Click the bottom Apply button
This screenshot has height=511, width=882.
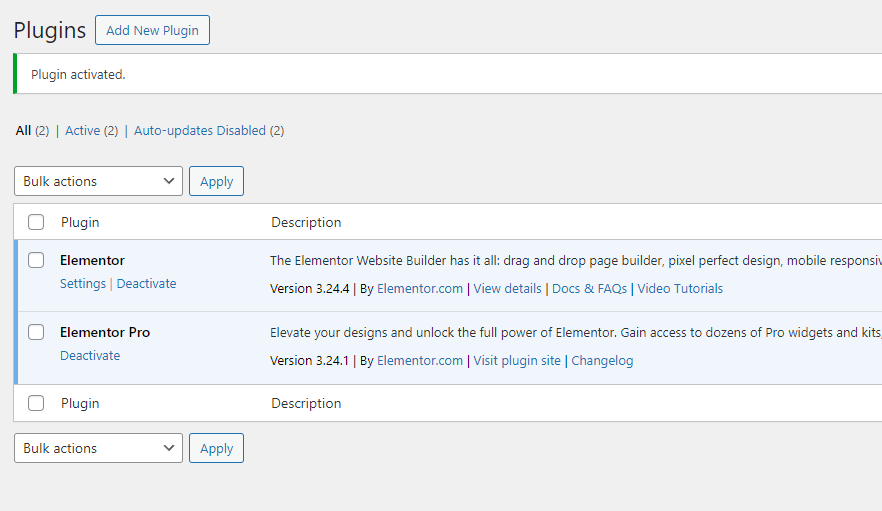pos(217,448)
